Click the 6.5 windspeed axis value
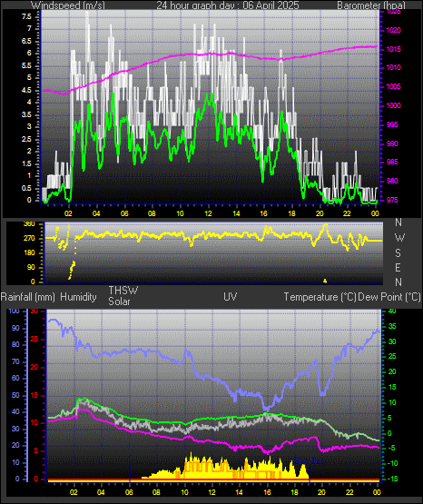The image size is (423, 504). click(x=26, y=41)
